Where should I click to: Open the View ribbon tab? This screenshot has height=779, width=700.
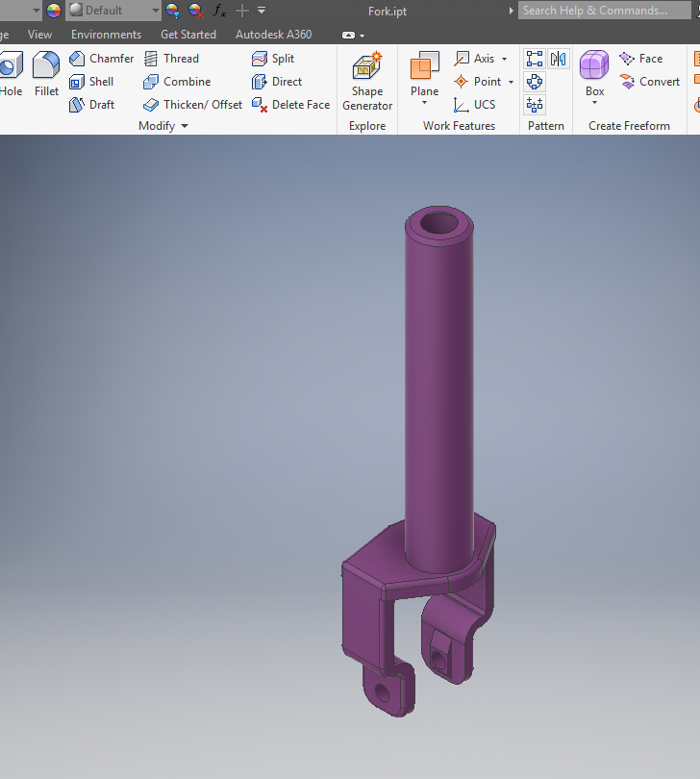coord(39,35)
